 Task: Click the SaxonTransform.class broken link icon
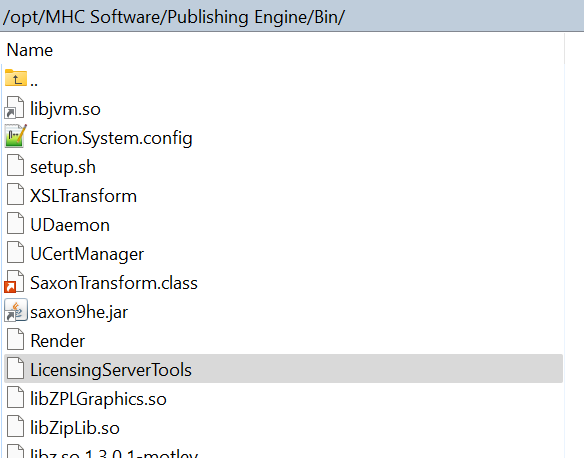(15, 282)
